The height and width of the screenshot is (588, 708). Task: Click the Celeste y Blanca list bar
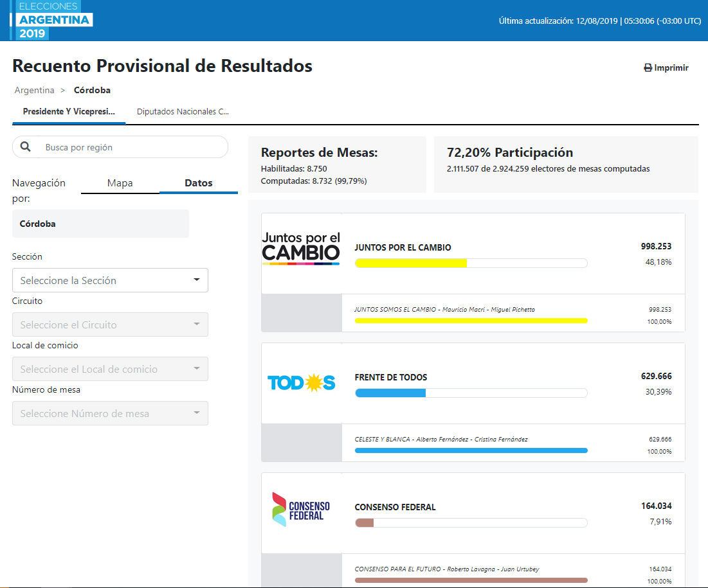(x=471, y=450)
